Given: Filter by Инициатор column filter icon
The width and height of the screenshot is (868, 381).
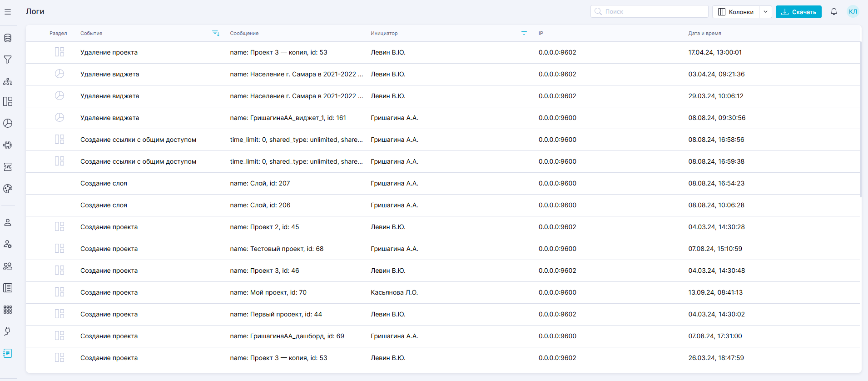Looking at the screenshot, I should (524, 33).
